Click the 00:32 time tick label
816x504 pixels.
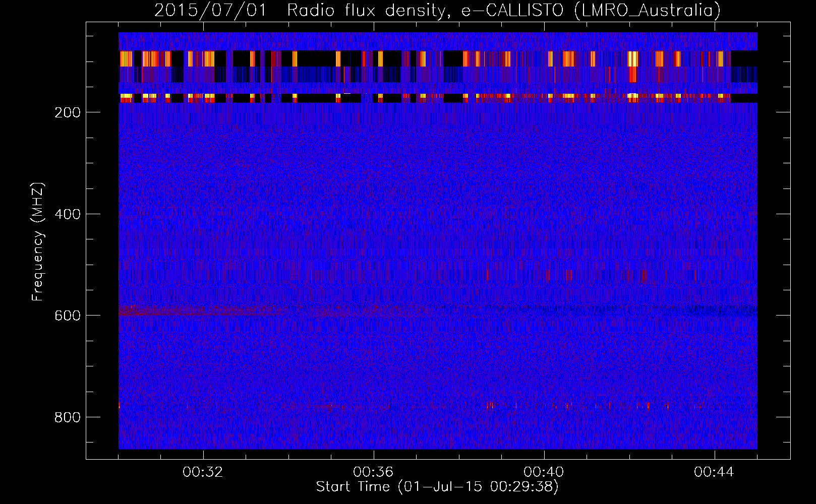click(x=203, y=472)
